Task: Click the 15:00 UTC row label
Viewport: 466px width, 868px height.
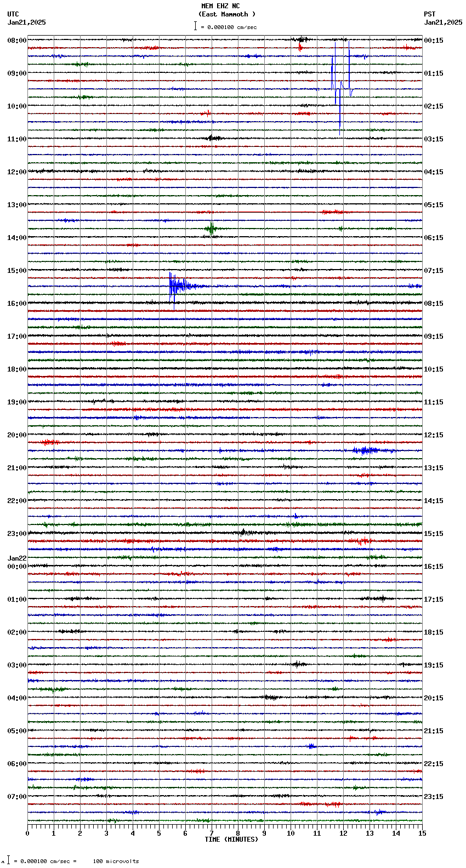Action: coord(17,271)
